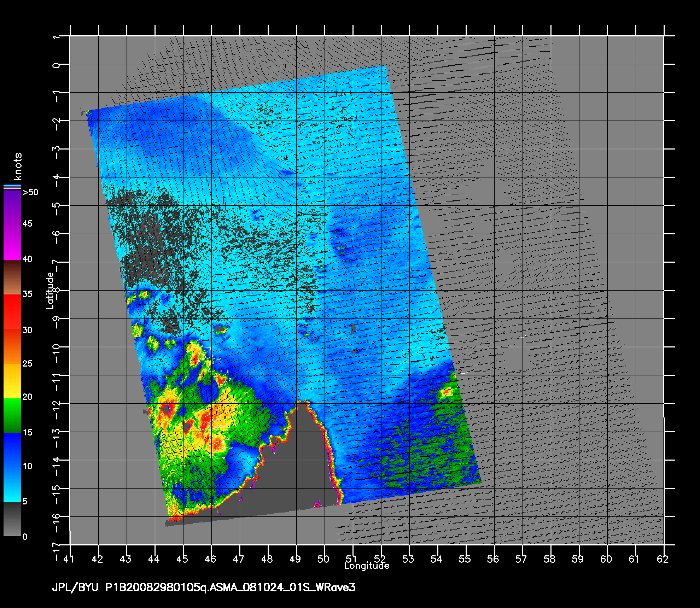Click the colorbar tick label '40'
The width and height of the screenshot is (700, 608).
pyautogui.click(x=28, y=259)
